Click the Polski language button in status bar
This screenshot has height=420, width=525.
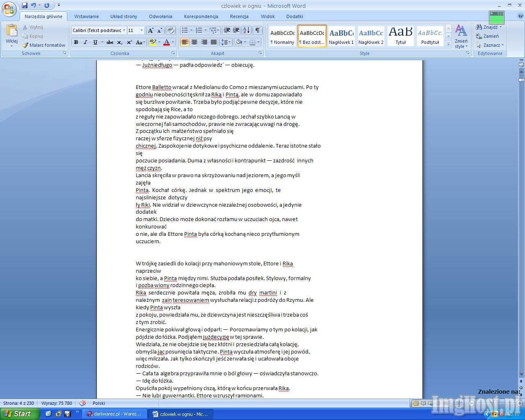(x=99, y=403)
